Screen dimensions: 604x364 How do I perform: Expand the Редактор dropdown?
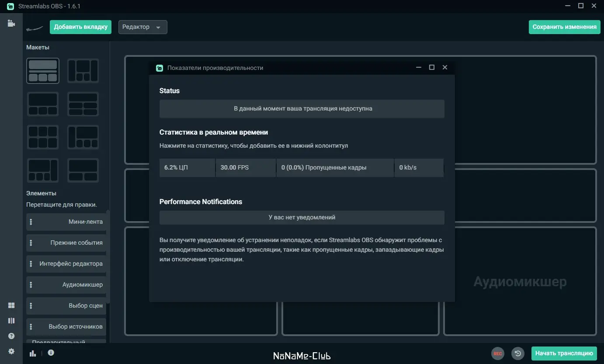(x=142, y=27)
